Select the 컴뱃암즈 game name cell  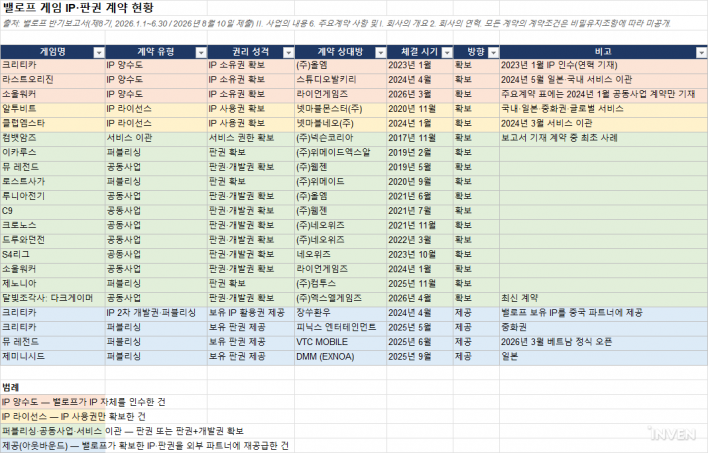point(53,138)
